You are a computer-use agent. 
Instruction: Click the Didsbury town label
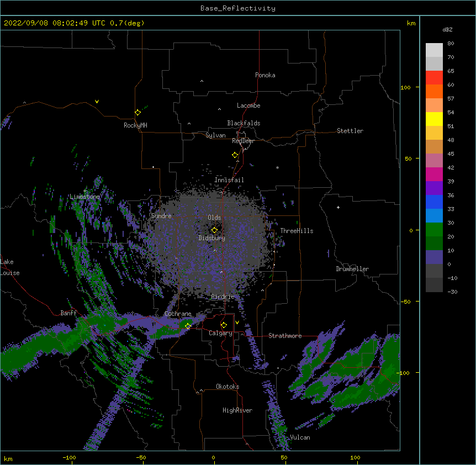click(x=212, y=238)
